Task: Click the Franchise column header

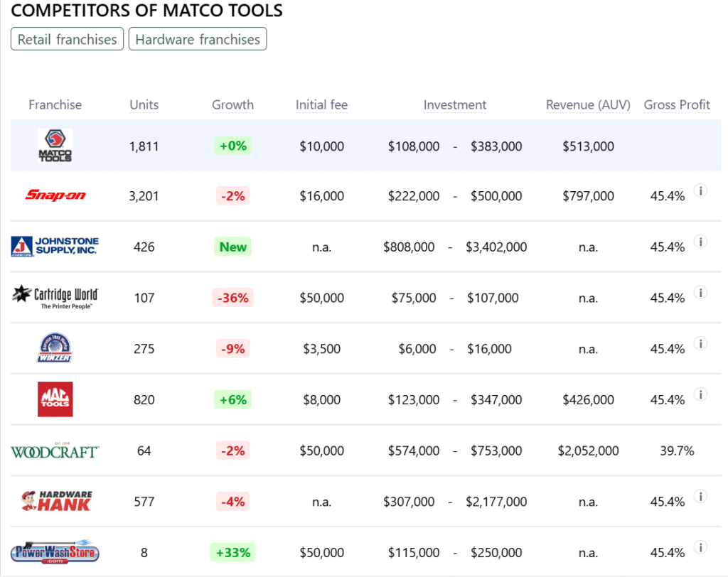Action: coord(55,105)
